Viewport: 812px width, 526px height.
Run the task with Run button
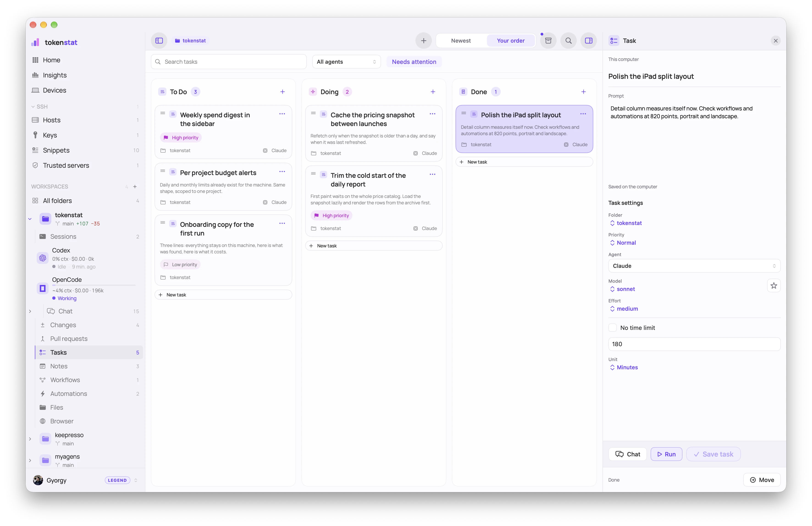tap(666, 454)
